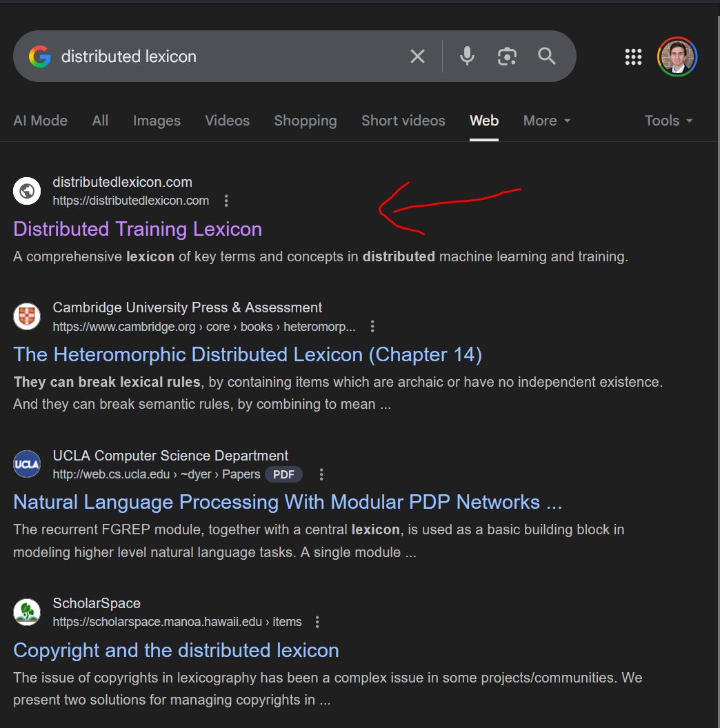The image size is (720, 728).
Task: Open The Heteromorphic Distributed Lexicon link
Action: pos(248,354)
